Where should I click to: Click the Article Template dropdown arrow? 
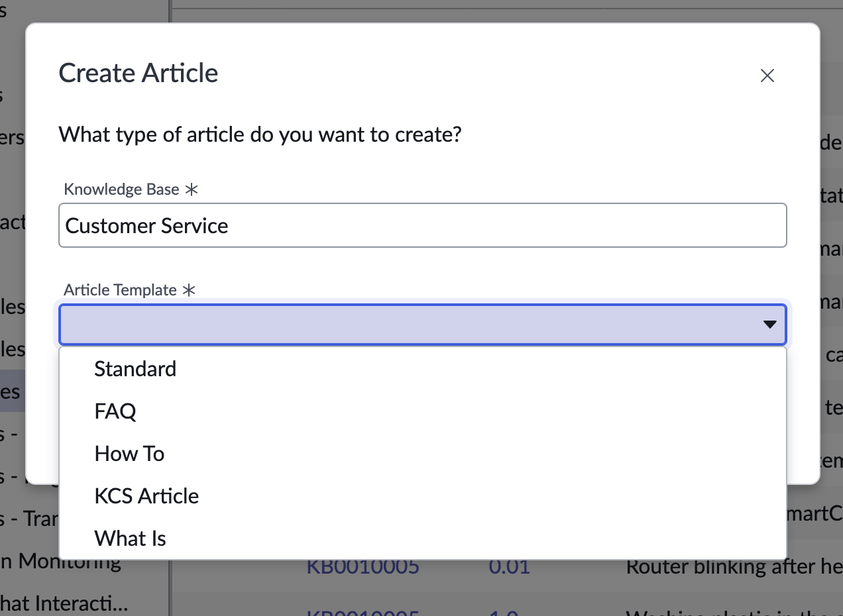pos(769,325)
